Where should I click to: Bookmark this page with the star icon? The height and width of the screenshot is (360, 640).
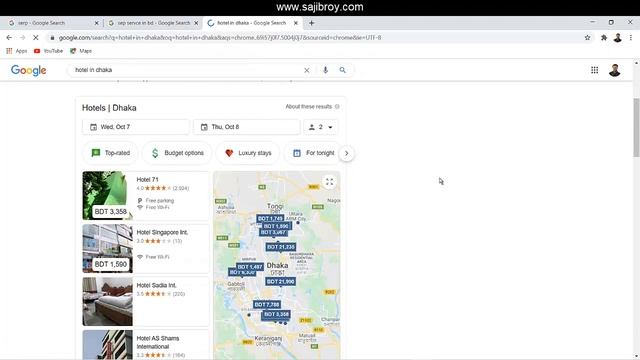click(x=587, y=38)
